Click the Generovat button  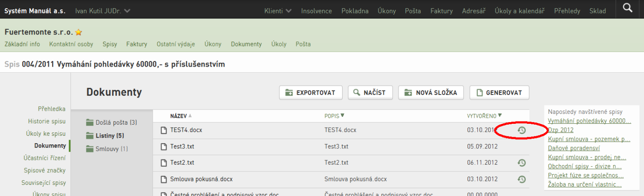(499, 92)
